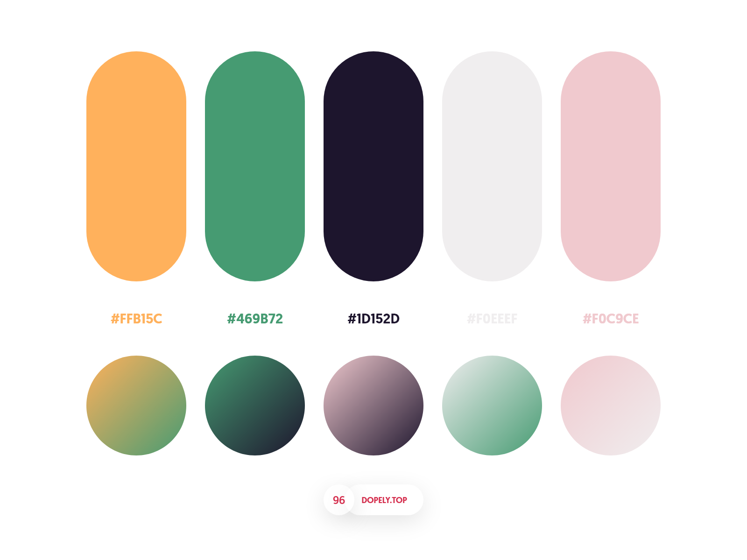This screenshot has width=747, height=560.
Task: Pick the pale pink gradient circle
Action: [611, 406]
